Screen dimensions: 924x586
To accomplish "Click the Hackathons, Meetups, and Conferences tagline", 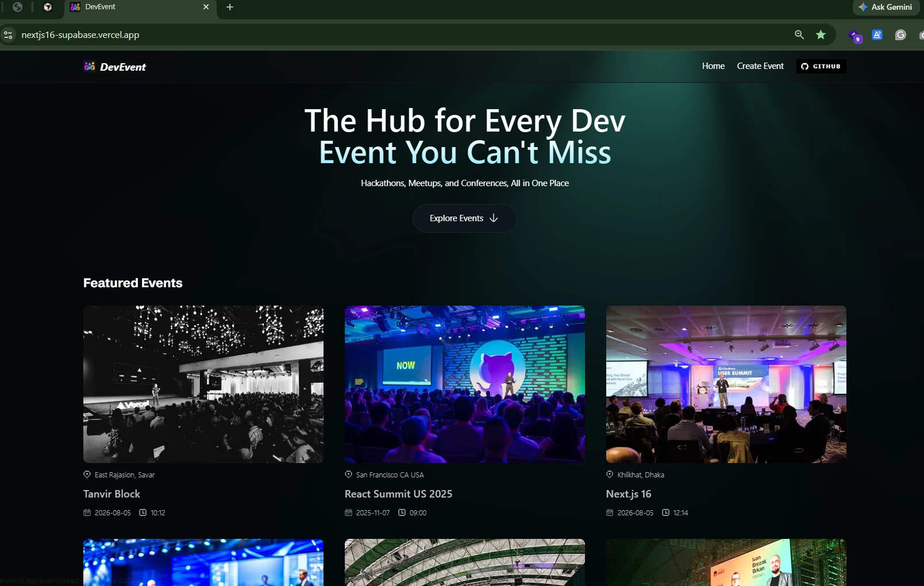I will click(x=465, y=183).
